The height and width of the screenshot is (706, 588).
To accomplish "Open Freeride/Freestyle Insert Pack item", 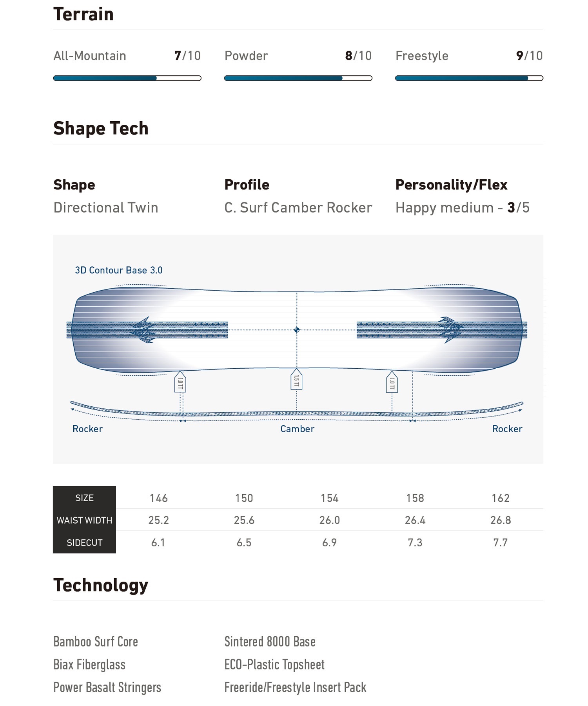I will point(295,687).
